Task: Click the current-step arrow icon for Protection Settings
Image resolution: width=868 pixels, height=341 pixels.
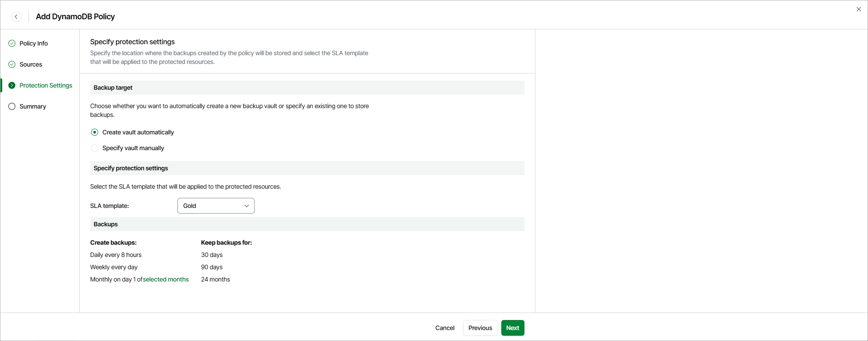Action: (x=12, y=85)
